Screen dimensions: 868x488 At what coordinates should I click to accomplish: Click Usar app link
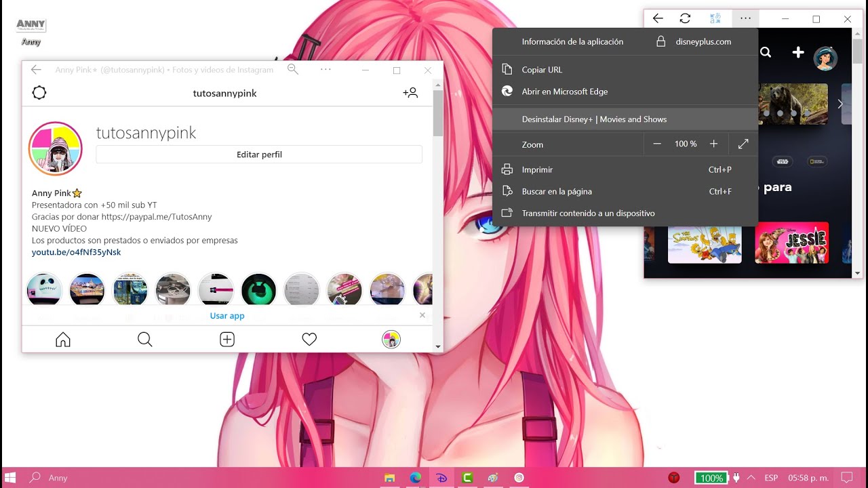[227, 316]
